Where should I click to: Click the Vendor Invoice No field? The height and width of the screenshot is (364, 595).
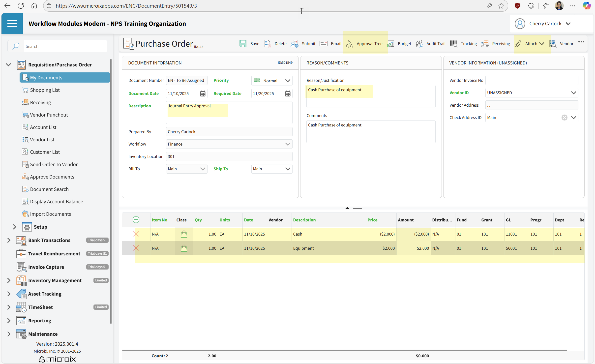click(532, 80)
